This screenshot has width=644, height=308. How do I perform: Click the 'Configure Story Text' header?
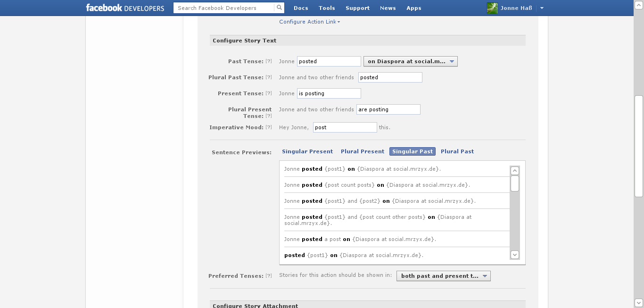pos(244,41)
